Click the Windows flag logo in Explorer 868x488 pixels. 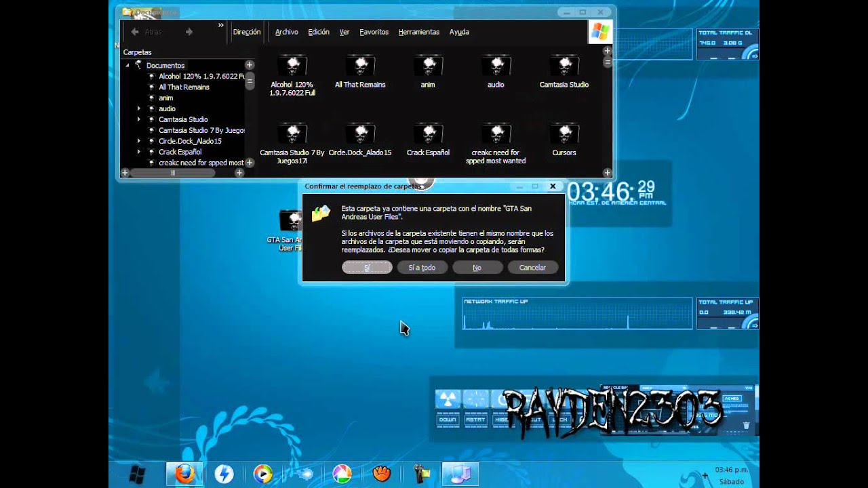coord(600,31)
